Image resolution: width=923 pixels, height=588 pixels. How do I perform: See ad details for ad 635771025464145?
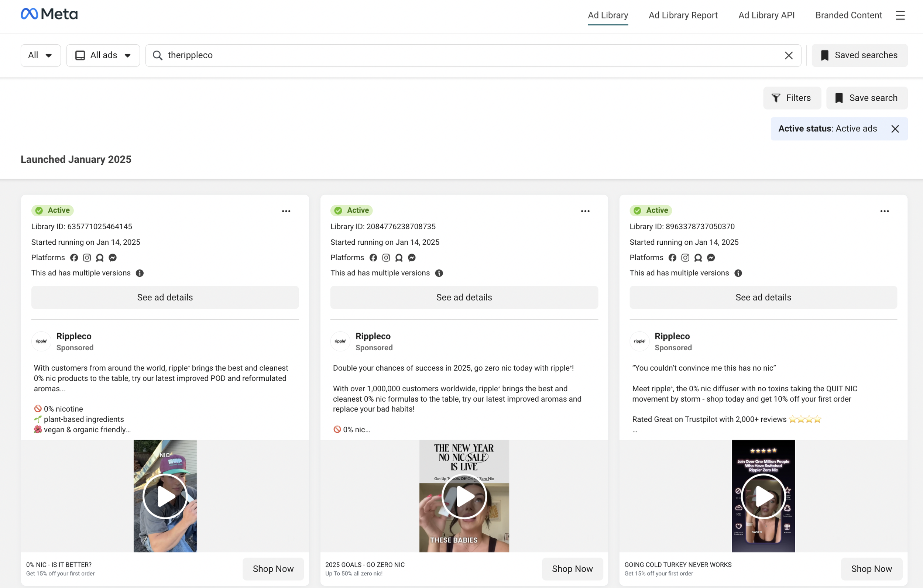(165, 298)
